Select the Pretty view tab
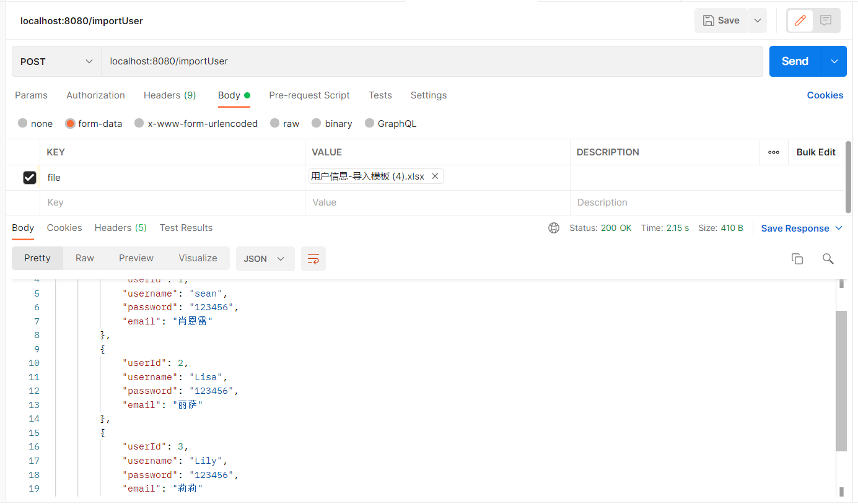Image resolution: width=858 pixels, height=504 pixels. pyautogui.click(x=37, y=258)
